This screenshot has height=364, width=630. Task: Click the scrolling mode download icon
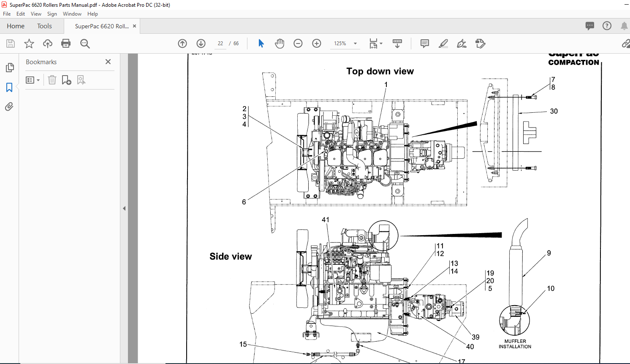click(x=397, y=43)
